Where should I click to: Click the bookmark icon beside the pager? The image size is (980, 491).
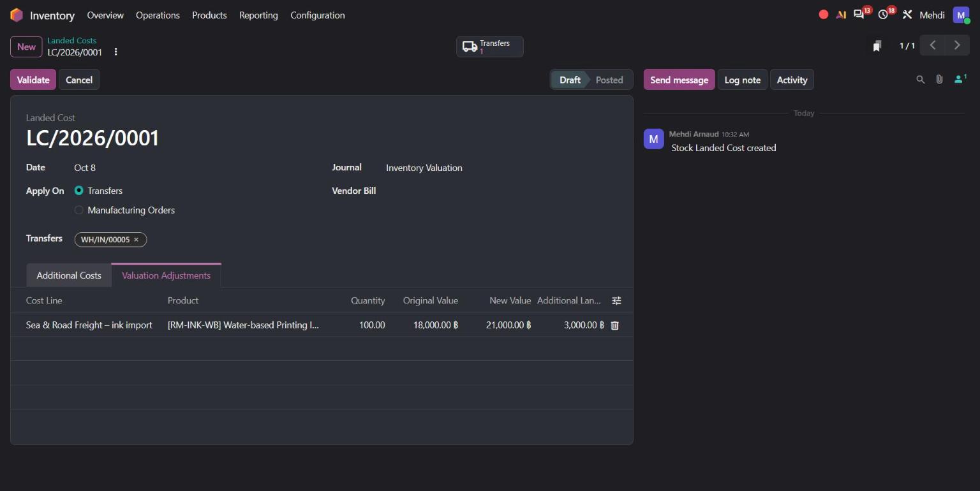(877, 46)
